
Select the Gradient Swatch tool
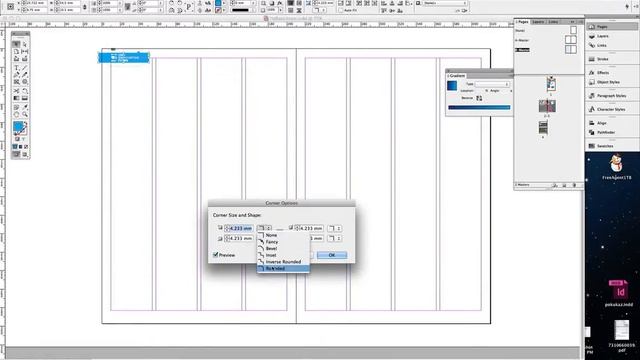[x=16, y=98]
